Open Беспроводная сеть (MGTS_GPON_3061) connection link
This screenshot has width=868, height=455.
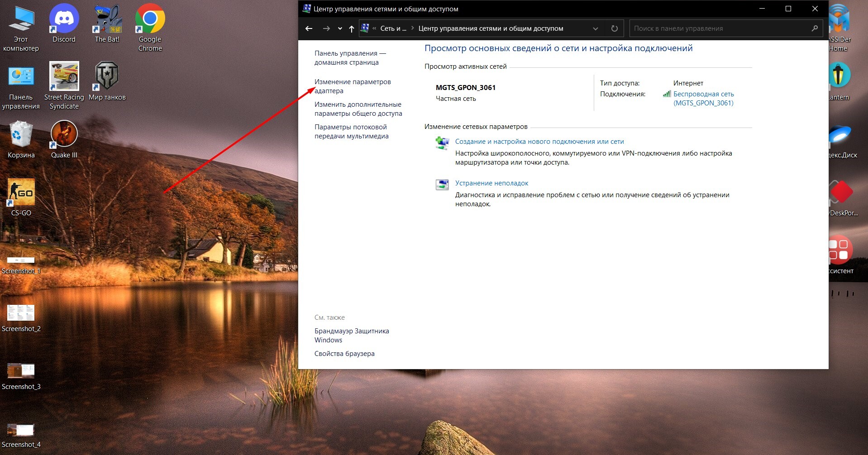(703, 98)
